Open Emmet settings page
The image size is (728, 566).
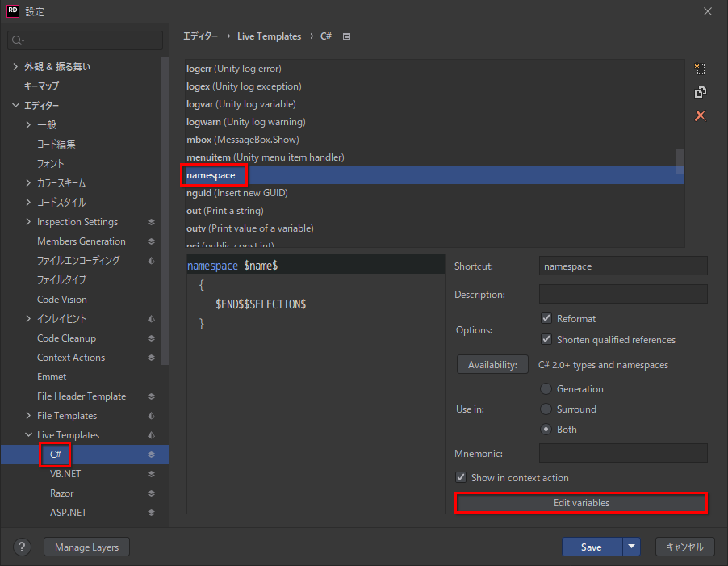pyautogui.click(x=52, y=377)
